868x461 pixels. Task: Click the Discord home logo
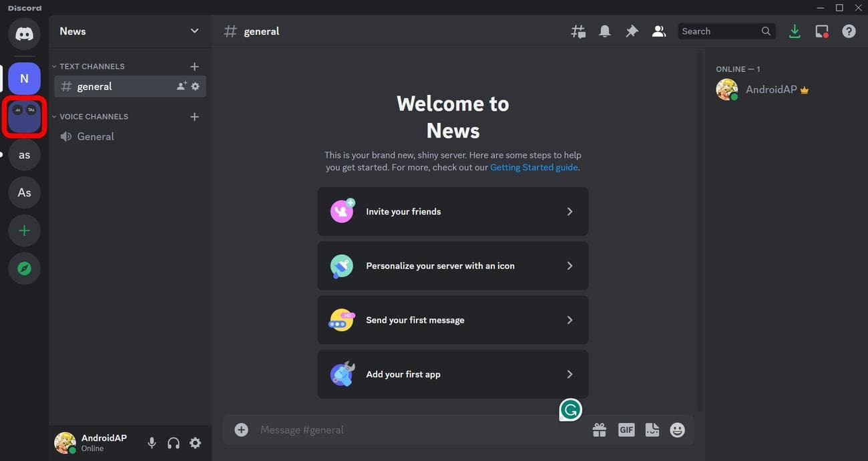(25, 34)
